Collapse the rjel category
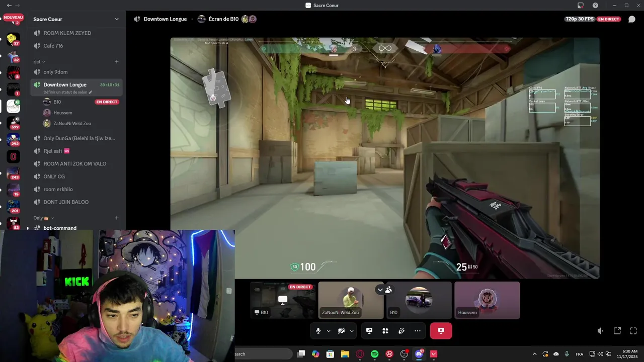Screen dimensions: 644x362 pyautogui.click(x=39, y=62)
